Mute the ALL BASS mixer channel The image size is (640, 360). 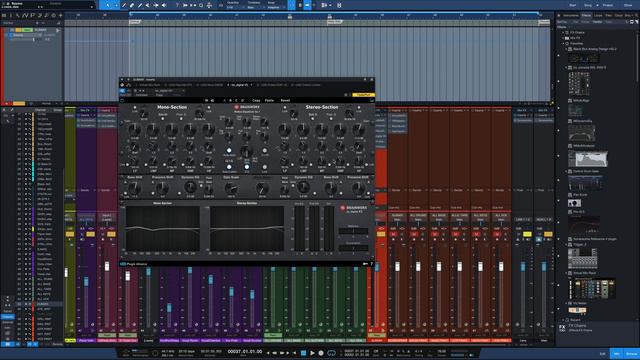pyautogui.click(x=435, y=234)
